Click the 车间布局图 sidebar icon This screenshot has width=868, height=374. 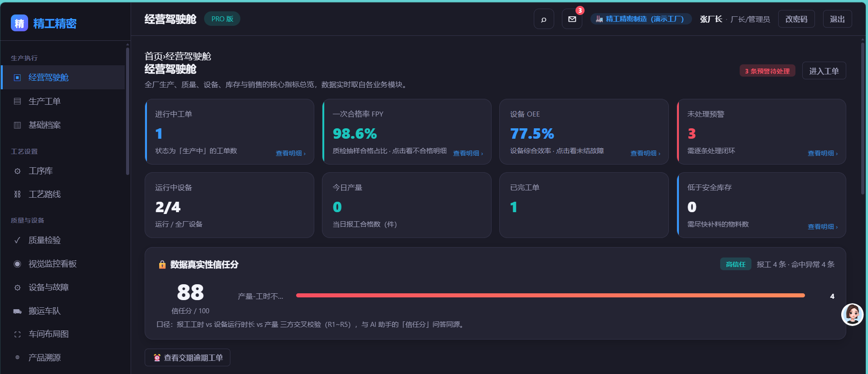click(x=17, y=334)
